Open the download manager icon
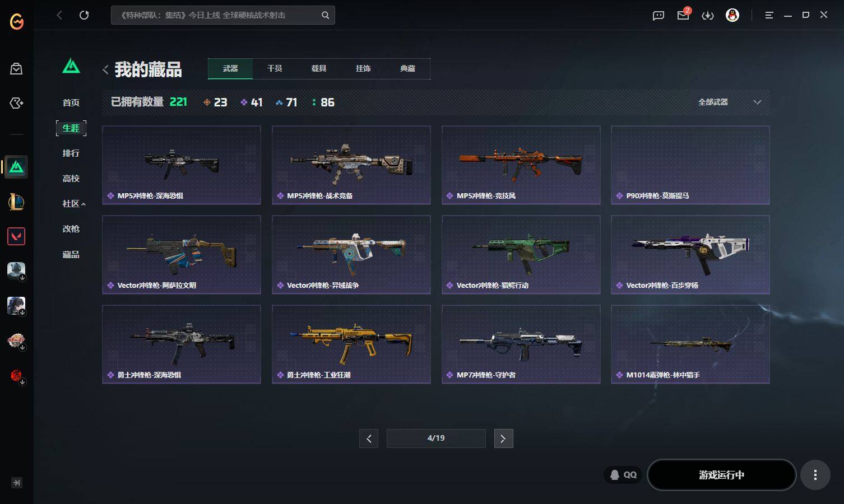844x504 pixels. coord(708,16)
